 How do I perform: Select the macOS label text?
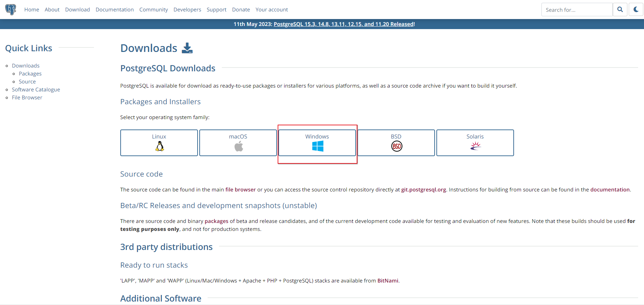pos(238,136)
